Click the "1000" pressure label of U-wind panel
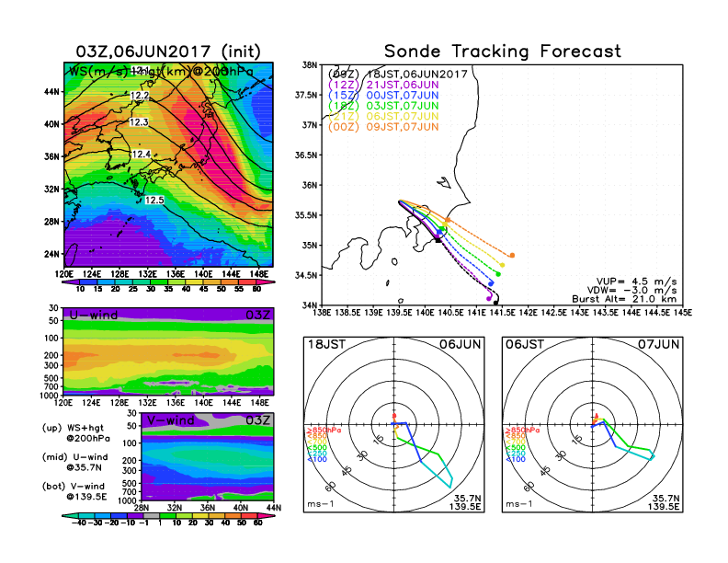The image size is (728, 563). point(50,396)
